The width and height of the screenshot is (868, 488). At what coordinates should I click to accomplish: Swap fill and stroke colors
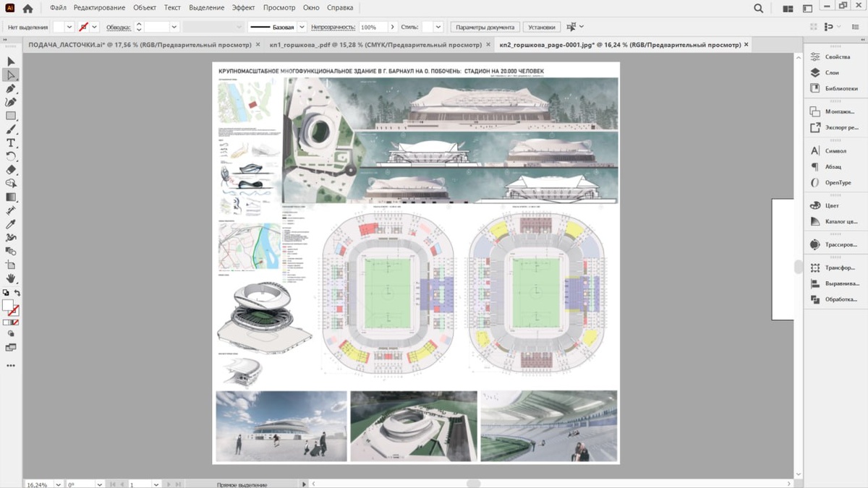[x=17, y=293]
